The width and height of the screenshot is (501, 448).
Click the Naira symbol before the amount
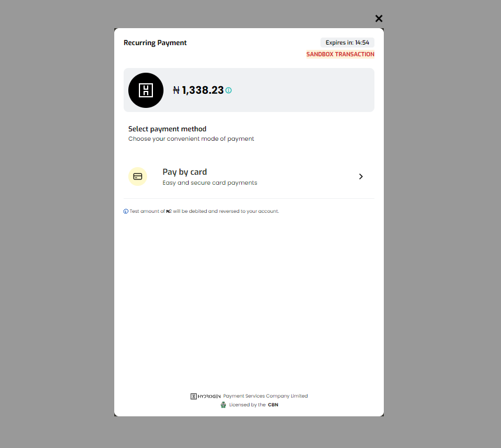176,90
